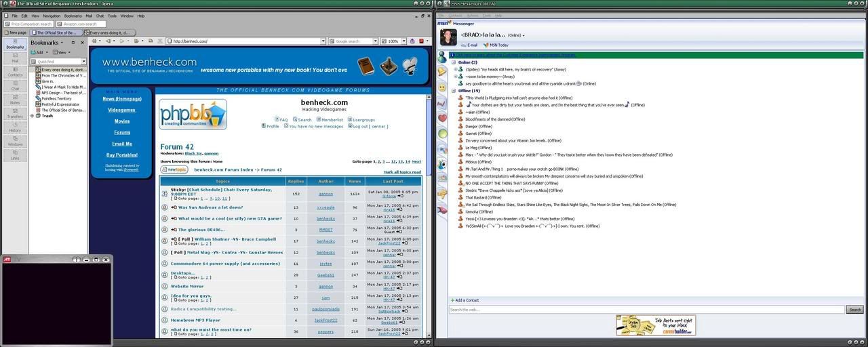The height and width of the screenshot is (347, 868).
Task: Open the Navigation menu in Opera
Action: pos(52,16)
